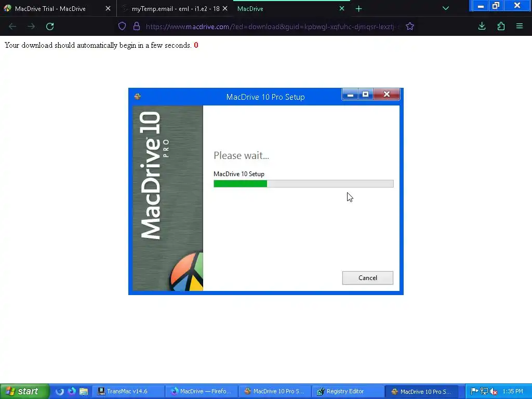Minimize the Firefox browser window
The image size is (532, 399).
[x=481, y=6]
